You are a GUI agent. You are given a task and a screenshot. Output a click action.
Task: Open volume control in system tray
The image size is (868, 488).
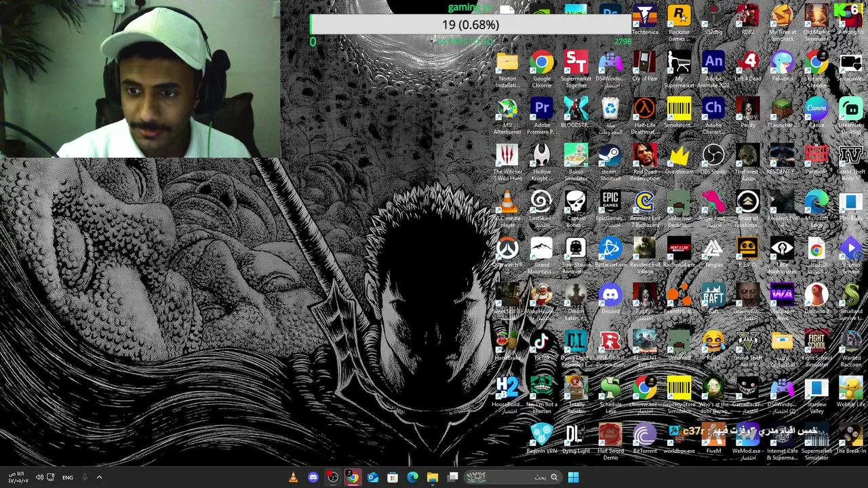coord(39,478)
